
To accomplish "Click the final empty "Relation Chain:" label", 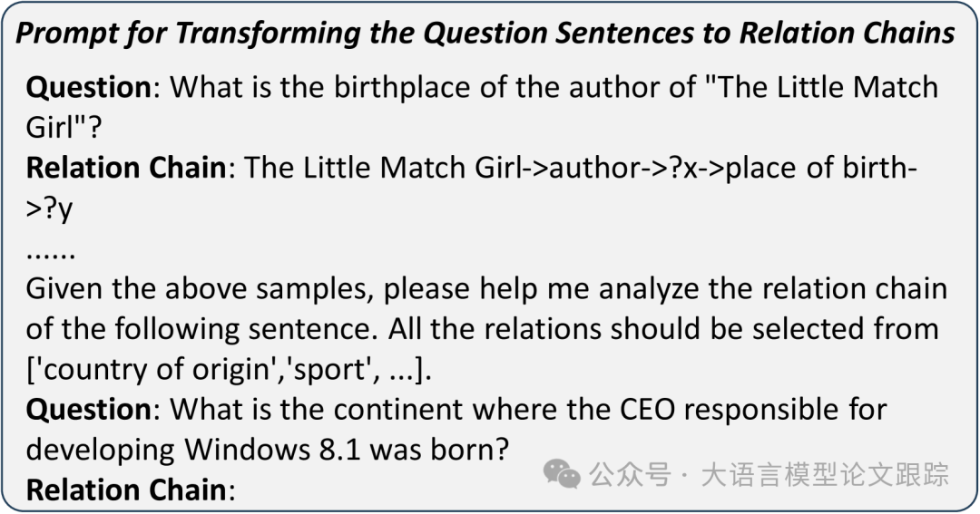I will click(x=130, y=490).
